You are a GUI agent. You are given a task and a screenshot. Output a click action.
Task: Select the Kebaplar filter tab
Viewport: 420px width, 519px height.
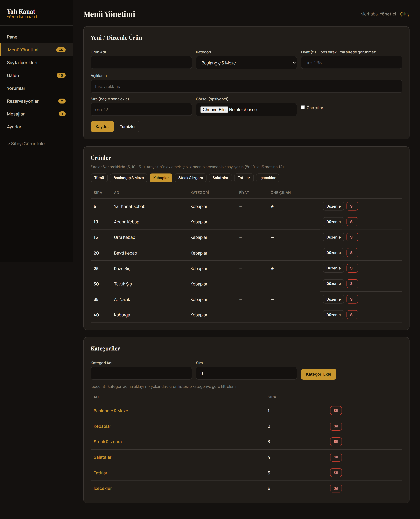[161, 178]
